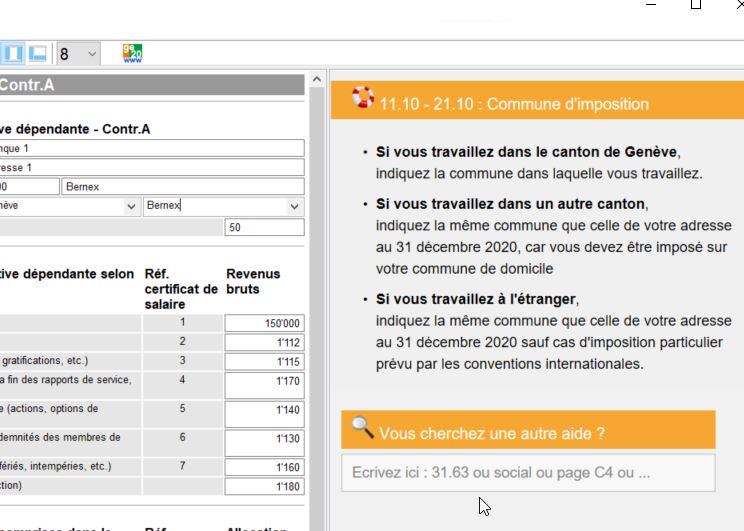Image resolution: width=744 pixels, height=531 pixels.
Task: Click the magnifying glass search icon
Action: click(362, 429)
